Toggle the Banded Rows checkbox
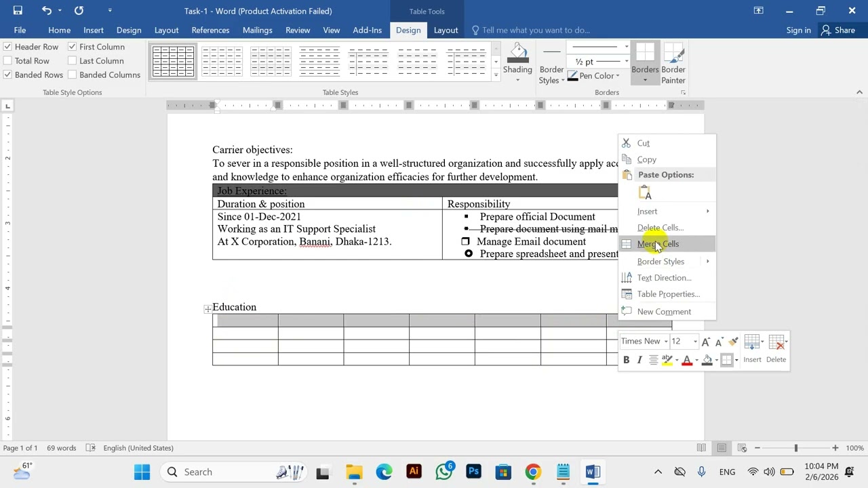This screenshot has height=488, width=868. click(x=7, y=75)
